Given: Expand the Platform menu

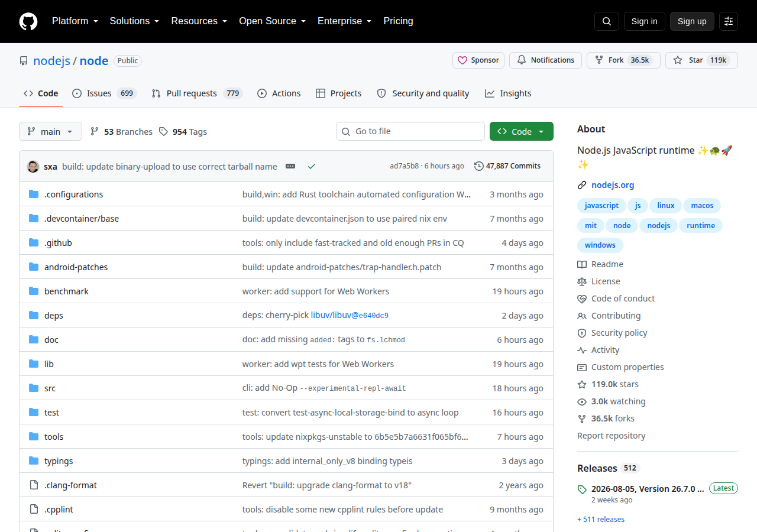Looking at the screenshot, I should [x=75, y=21].
